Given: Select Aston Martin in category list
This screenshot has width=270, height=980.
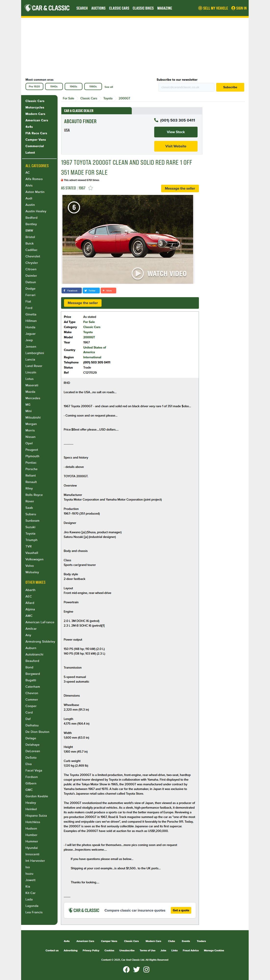Looking at the screenshot, I should click(35, 192).
